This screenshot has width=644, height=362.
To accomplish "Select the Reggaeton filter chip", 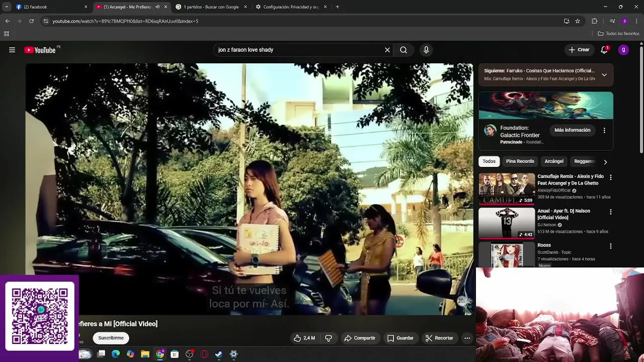I will 585,161.
